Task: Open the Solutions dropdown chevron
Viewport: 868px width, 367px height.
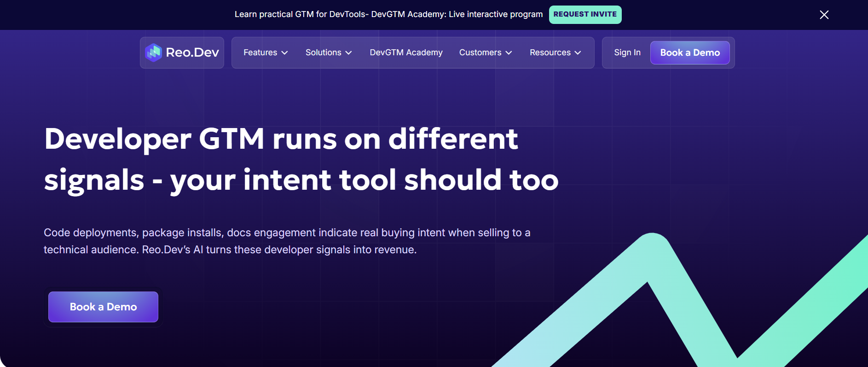Action: coord(349,53)
